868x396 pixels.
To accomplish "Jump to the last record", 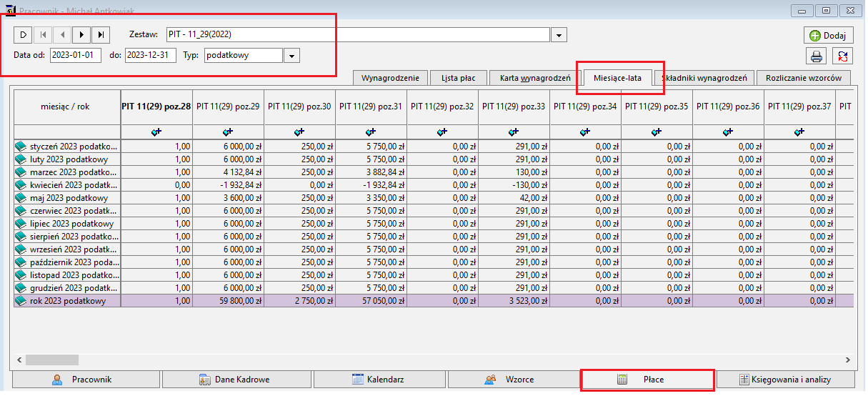I will pyautogui.click(x=101, y=34).
